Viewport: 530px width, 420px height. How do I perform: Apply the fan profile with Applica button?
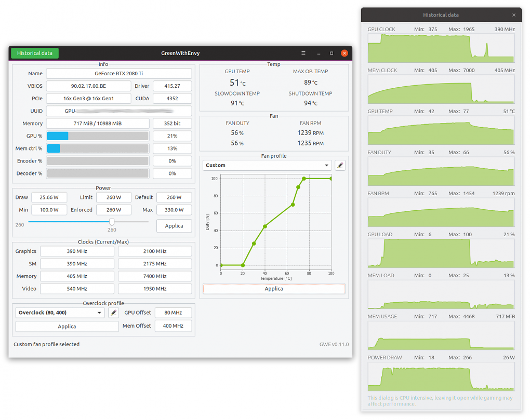click(274, 289)
